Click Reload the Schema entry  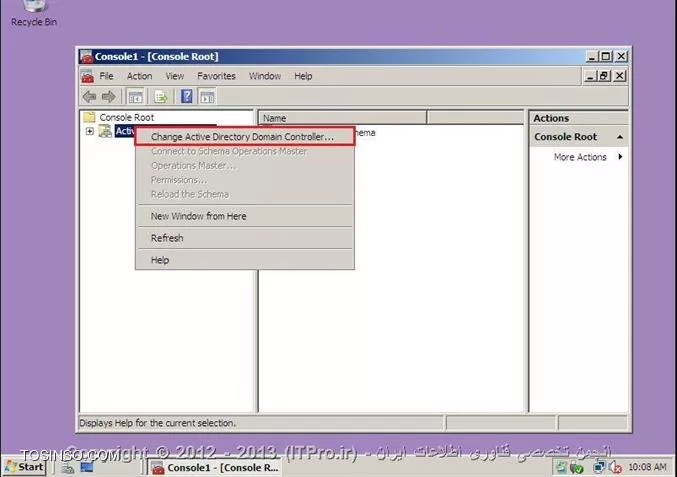245,194
